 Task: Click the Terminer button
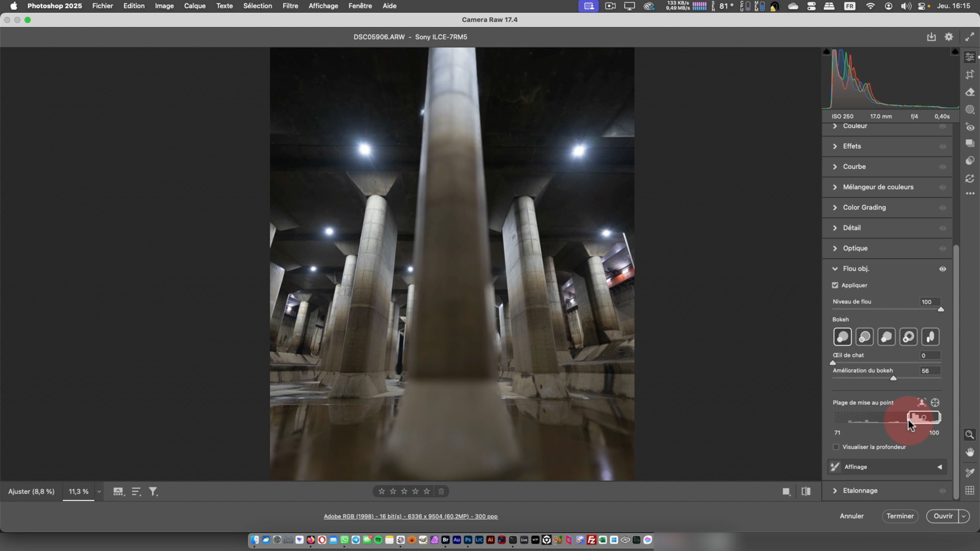pyautogui.click(x=900, y=516)
